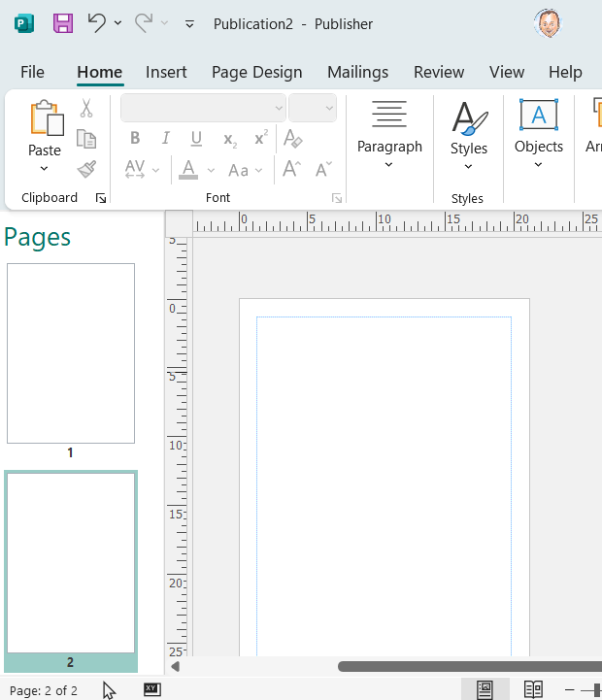
Task: Expand the font color picker arrow
Action: click(212, 170)
